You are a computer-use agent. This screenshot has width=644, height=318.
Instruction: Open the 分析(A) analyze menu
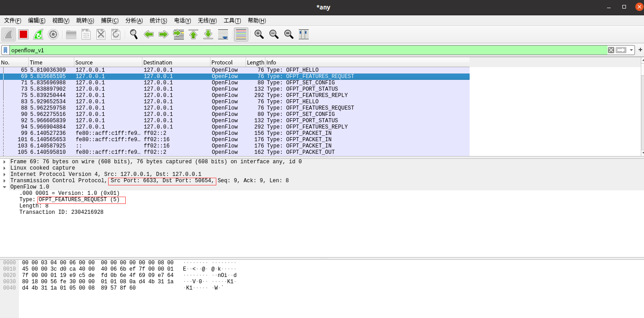coord(134,21)
